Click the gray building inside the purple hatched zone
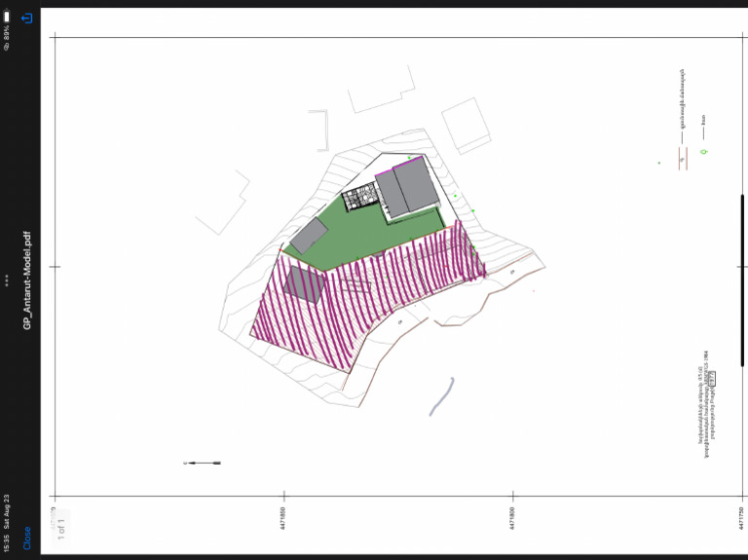Screen dimensions: 748x560 304,284
